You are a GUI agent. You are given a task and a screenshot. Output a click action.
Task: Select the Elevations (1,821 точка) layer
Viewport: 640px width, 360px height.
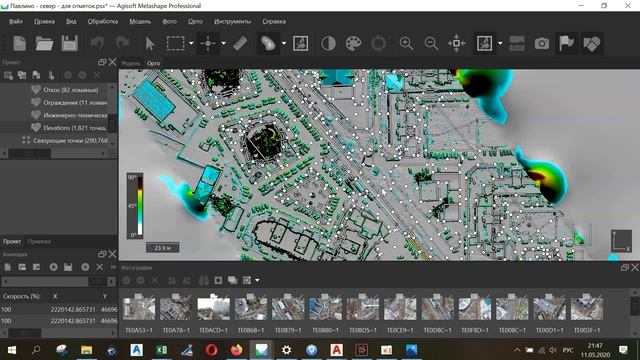pos(75,128)
